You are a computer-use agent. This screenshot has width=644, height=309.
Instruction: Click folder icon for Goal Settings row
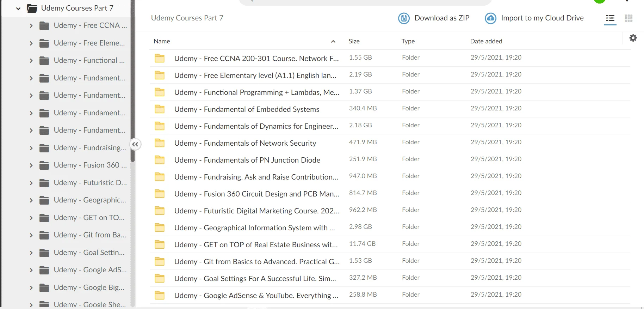(160, 278)
